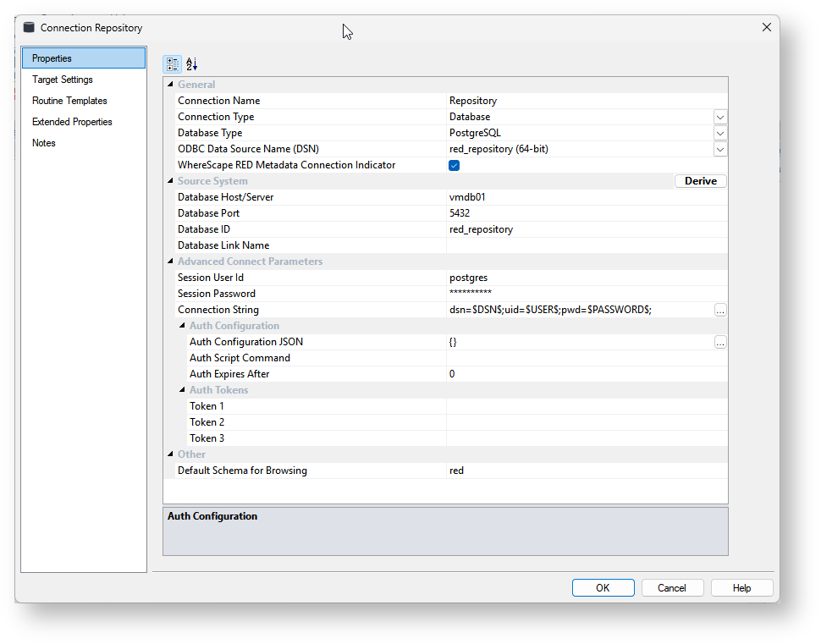Sort properties alphabetically
Image resolution: width=821 pixels, height=644 pixels.
tap(191, 64)
